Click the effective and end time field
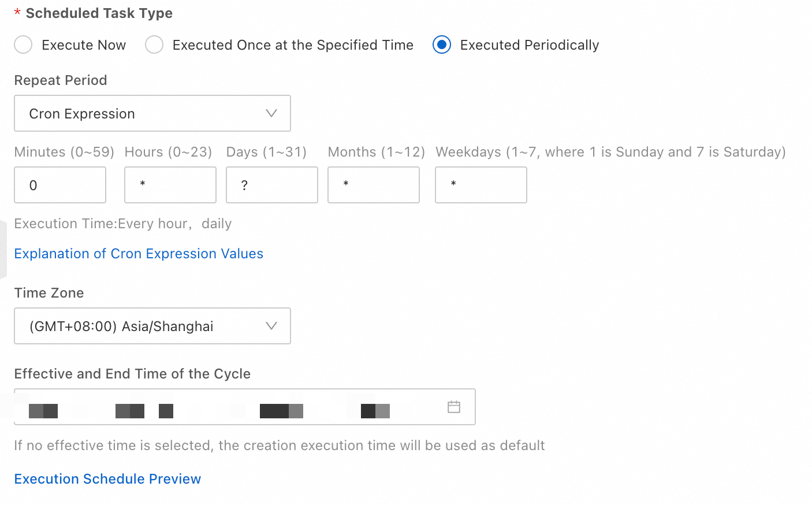The image size is (812, 505). point(231,407)
